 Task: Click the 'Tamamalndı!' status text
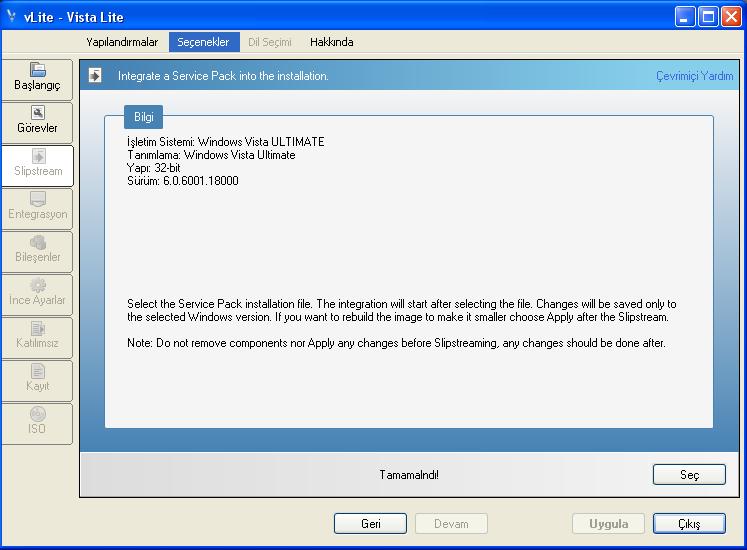(409, 475)
